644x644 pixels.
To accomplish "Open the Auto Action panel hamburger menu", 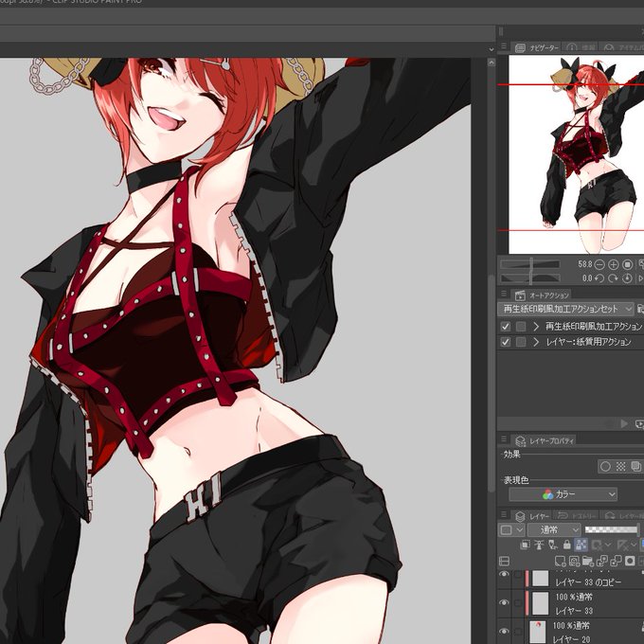I will click(x=504, y=295).
